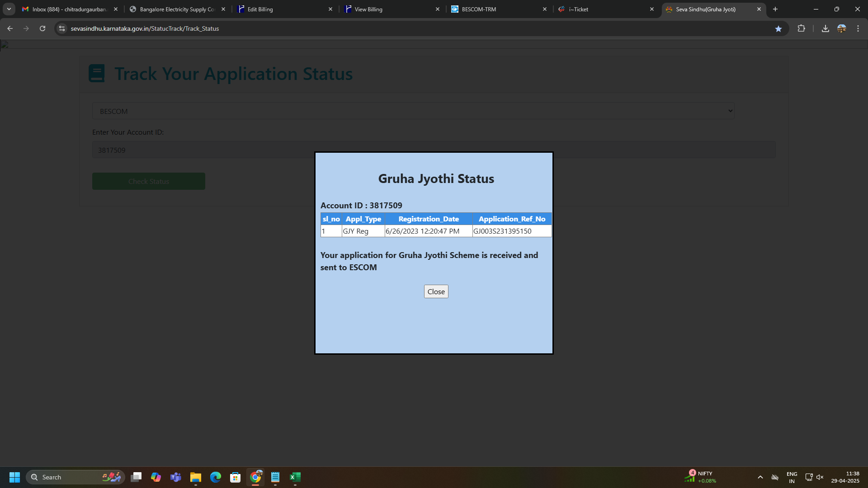Toggle bookmark star for this page
The height and width of the screenshot is (488, 868).
pos(778,28)
